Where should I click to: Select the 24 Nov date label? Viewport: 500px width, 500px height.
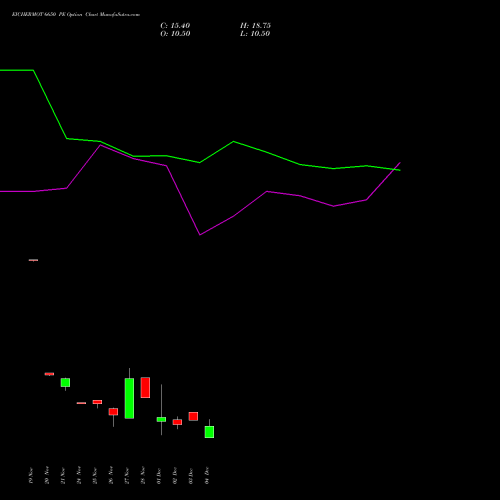point(79,475)
